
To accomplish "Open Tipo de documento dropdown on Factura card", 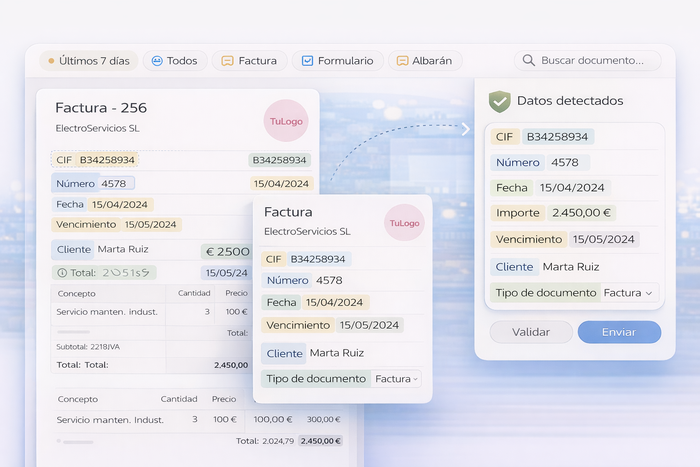I will pos(396,379).
